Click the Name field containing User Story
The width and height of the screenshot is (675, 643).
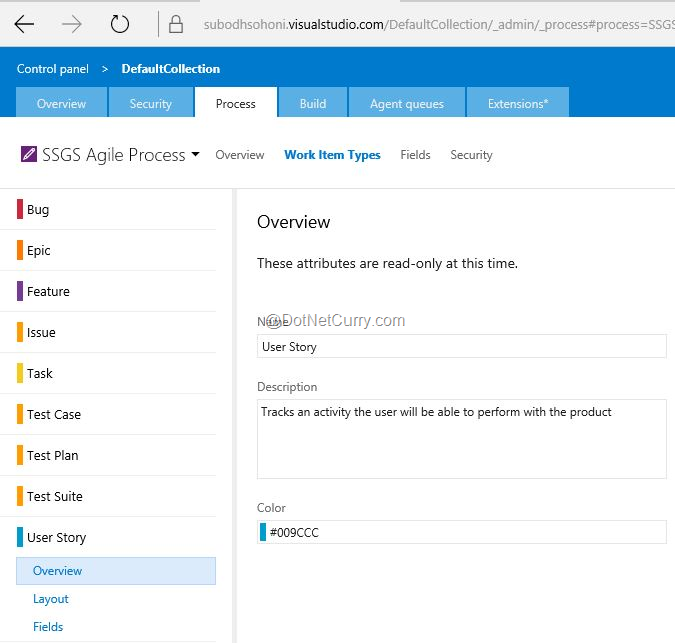(x=461, y=346)
